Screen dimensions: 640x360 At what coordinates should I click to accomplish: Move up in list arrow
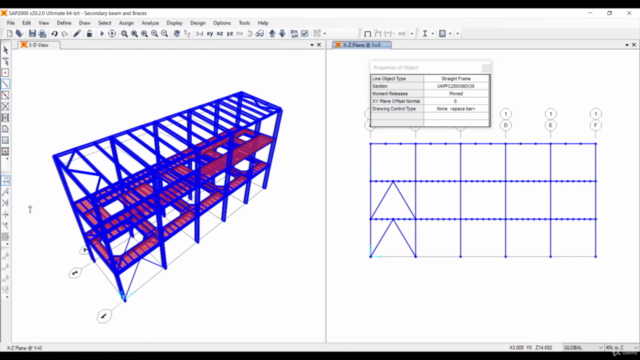(x=272, y=34)
